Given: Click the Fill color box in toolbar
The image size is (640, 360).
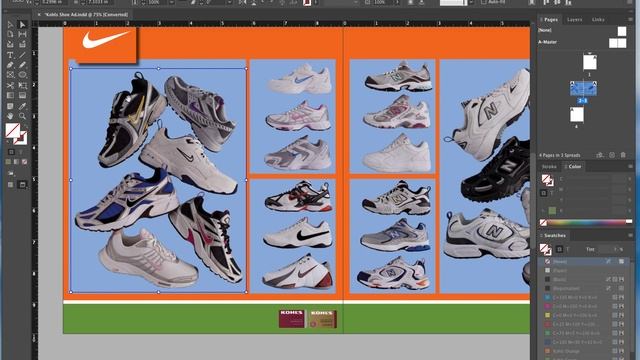Looking at the screenshot, I should click(12, 130).
